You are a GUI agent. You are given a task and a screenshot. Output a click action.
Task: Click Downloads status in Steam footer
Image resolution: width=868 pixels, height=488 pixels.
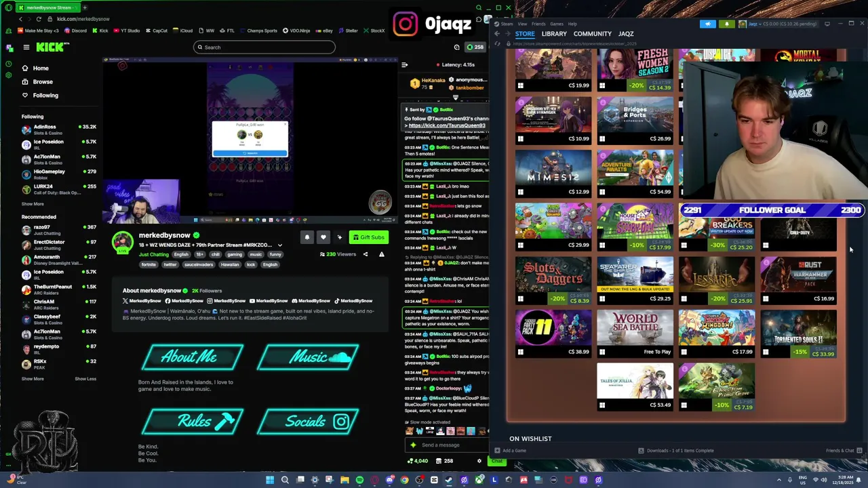coord(676,450)
